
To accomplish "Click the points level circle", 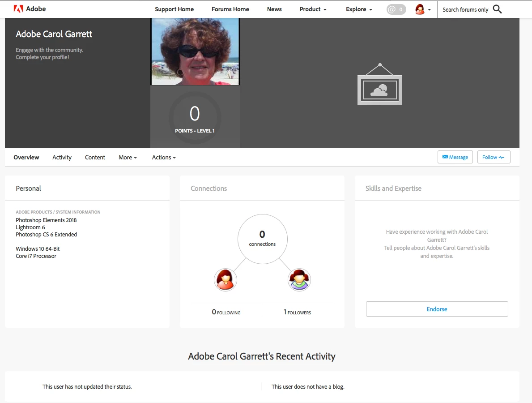I will [x=195, y=118].
